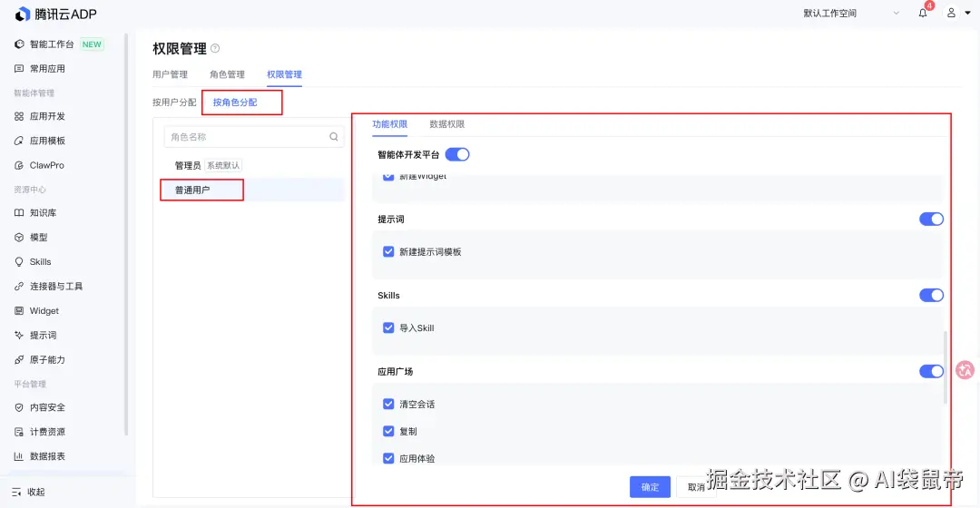The image size is (980, 508).
Task: Open the Skills bulb icon
Action: 19,262
